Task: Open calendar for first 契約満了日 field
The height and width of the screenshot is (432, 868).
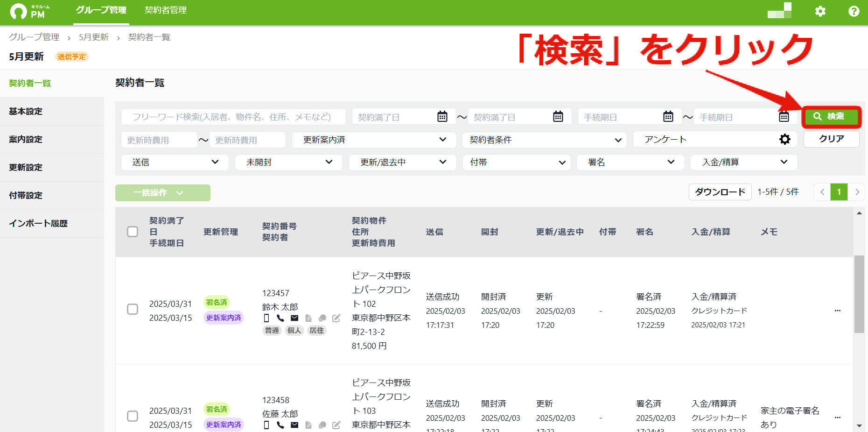Action: 442,117
